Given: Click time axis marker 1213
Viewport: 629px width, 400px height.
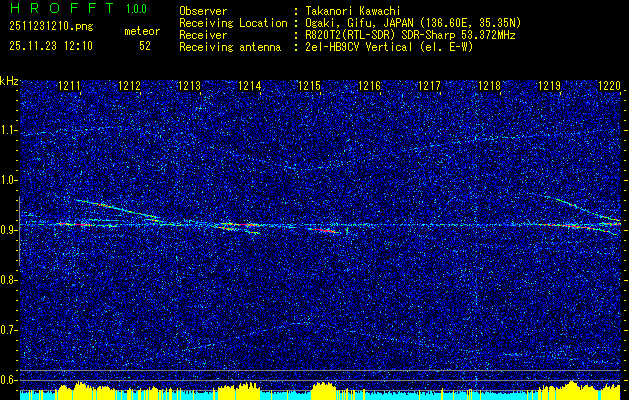Looking at the screenshot, I should tap(189, 85).
